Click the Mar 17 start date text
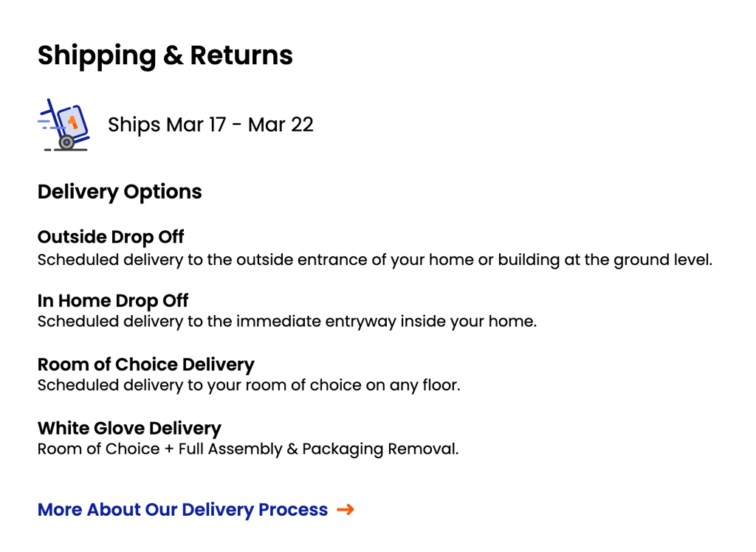The image size is (756, 552). click(x=196, y=125)
